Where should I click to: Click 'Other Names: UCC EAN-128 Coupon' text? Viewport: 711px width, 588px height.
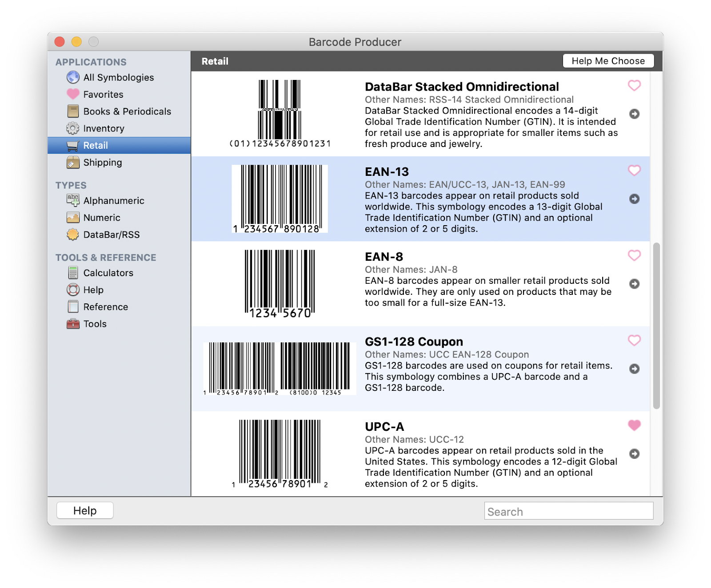447,354
